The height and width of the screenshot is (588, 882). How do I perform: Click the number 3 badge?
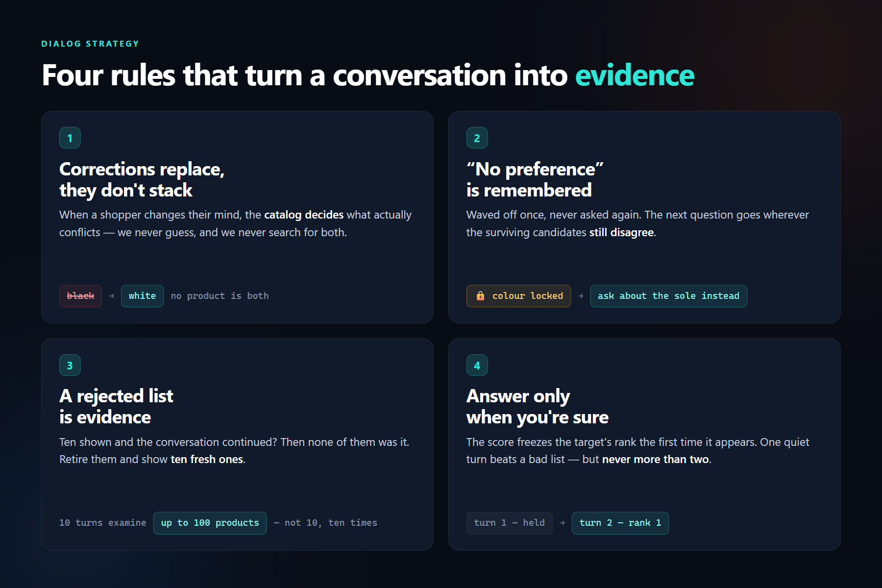click(70, 365)
